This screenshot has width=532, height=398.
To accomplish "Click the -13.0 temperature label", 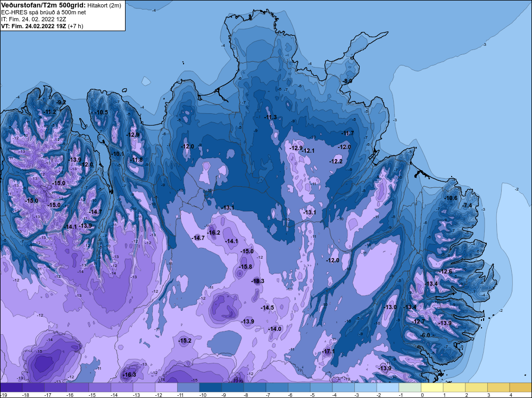I will 390,307.
